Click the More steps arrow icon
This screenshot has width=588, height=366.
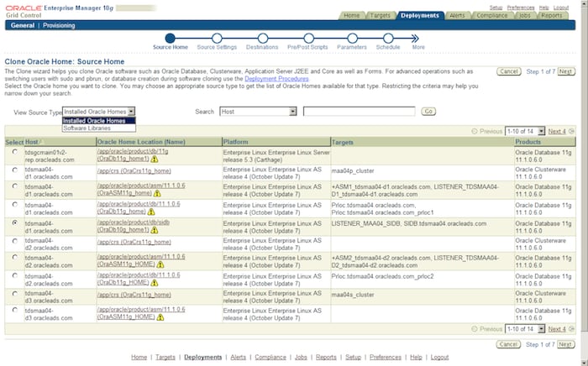coord(415,39)
